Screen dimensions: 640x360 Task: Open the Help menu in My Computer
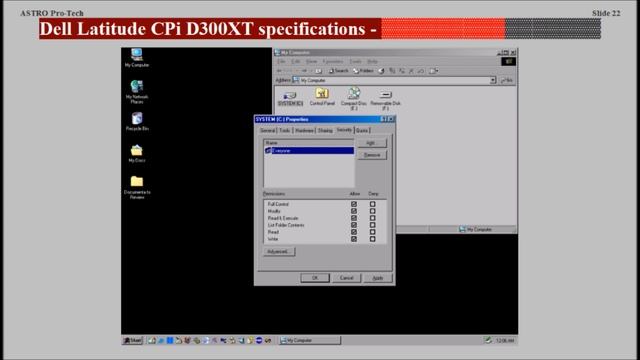point(372,62)
